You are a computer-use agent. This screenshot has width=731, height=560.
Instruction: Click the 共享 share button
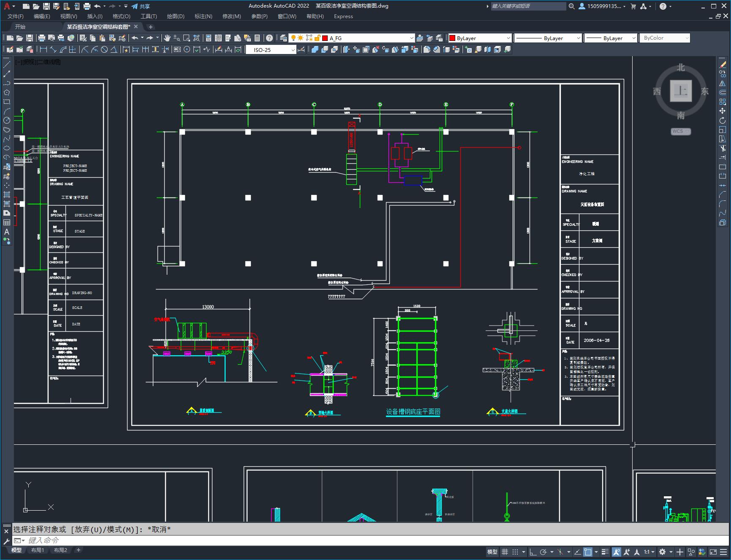click(141, 6)
